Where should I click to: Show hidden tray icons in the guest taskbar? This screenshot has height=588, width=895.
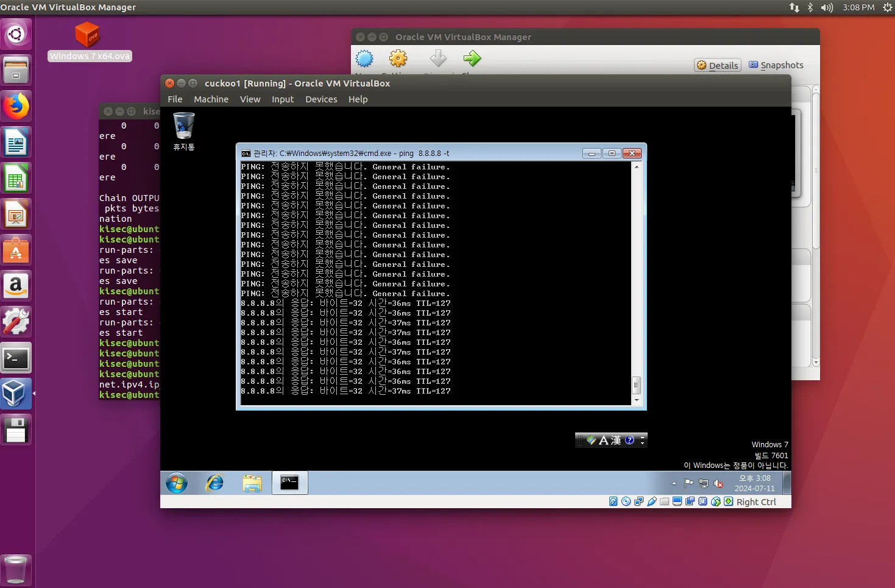pyautogui.click(x=674, y=484)
